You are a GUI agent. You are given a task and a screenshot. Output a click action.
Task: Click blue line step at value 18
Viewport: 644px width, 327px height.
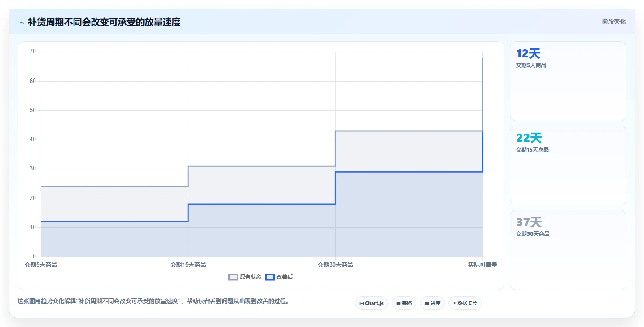pos(262,204)
